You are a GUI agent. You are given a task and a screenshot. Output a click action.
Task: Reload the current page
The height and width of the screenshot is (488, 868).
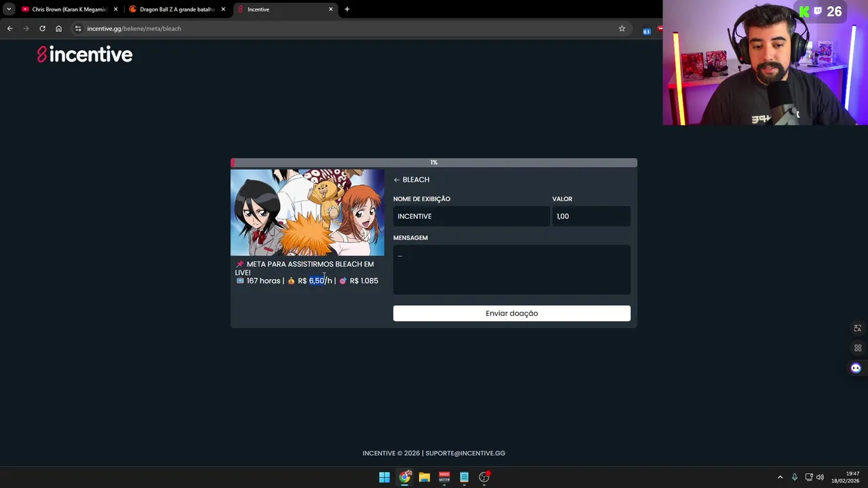point(42,28)
